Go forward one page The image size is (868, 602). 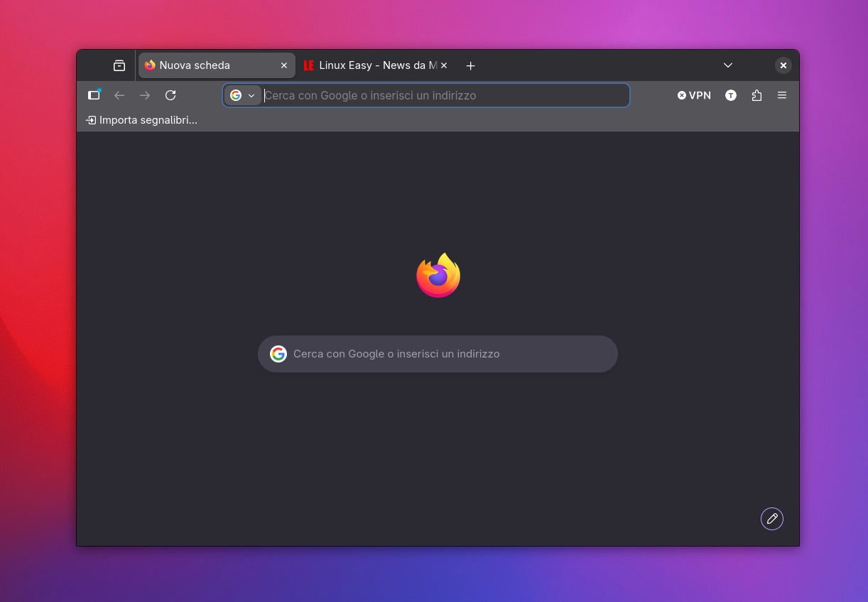point(145,95)
